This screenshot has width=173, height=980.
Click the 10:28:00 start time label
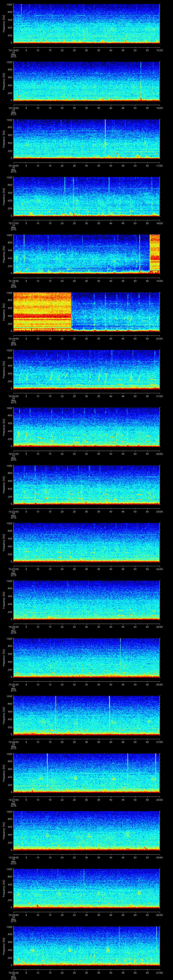click(x=13, y=857)
